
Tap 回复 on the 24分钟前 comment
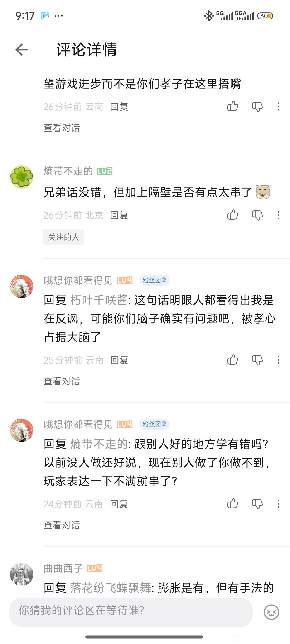119,504
